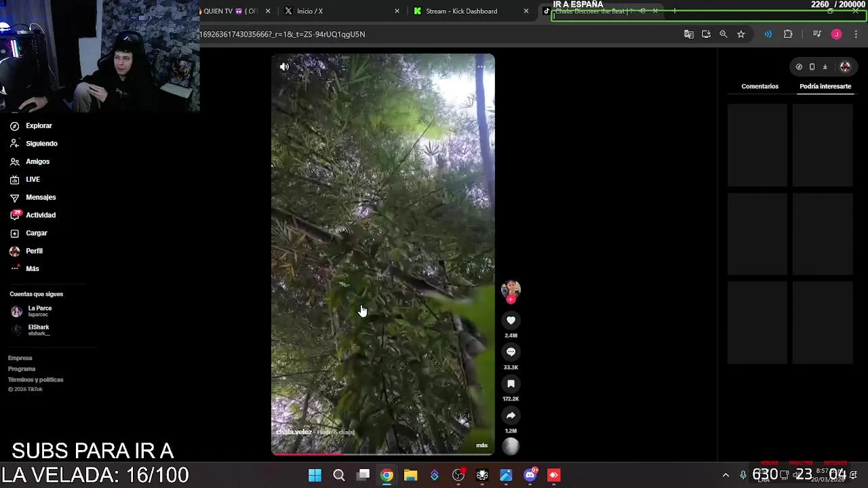868x488 pixels.
Task: Open the first suggested video thumbnail
Action: [x=757, y=145]
